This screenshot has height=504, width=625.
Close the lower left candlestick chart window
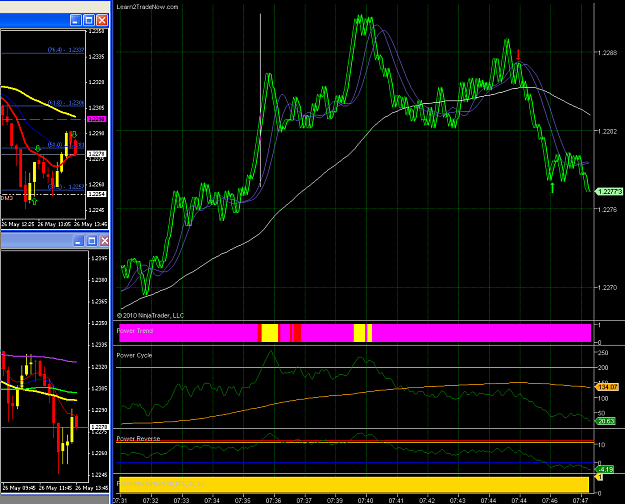click(104, 240)
